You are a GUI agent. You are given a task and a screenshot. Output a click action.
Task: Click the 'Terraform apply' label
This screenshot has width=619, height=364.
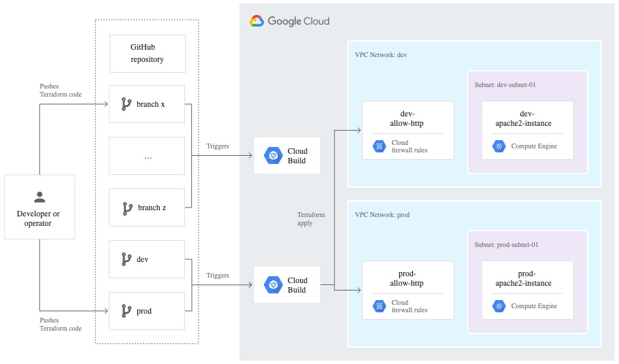point(311,218)
